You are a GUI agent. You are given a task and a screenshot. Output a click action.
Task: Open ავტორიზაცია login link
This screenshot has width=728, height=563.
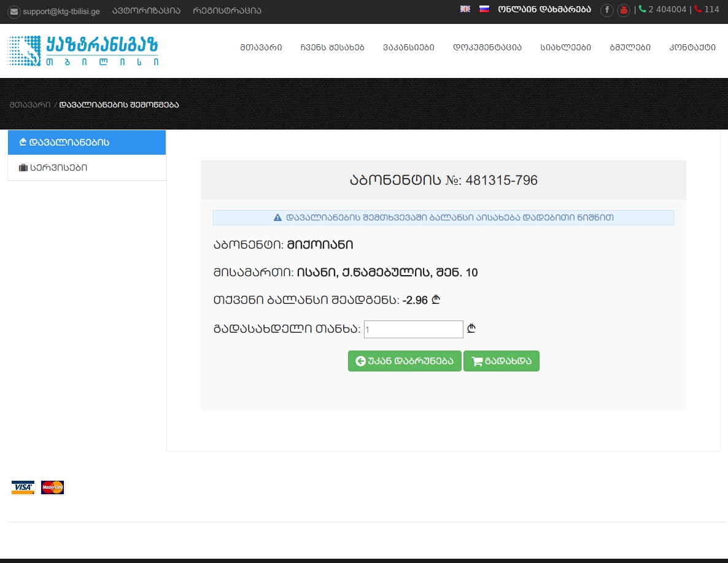click(x=146, y=10)
